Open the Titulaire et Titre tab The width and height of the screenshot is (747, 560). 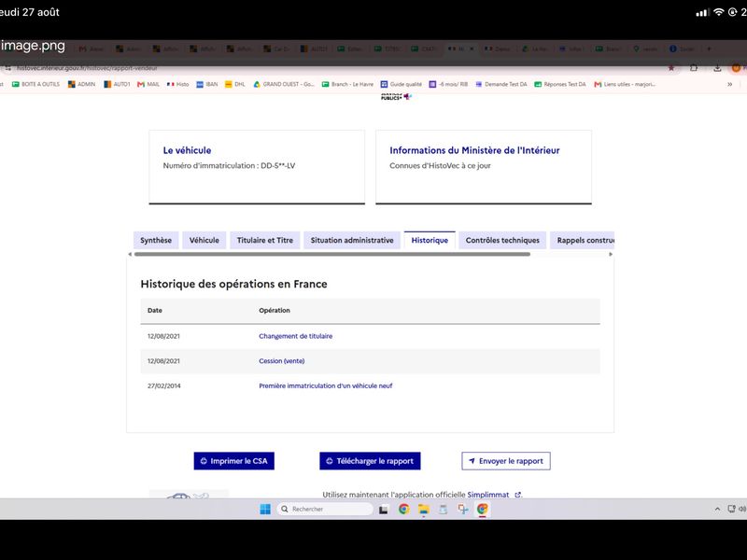coord(265,241)
